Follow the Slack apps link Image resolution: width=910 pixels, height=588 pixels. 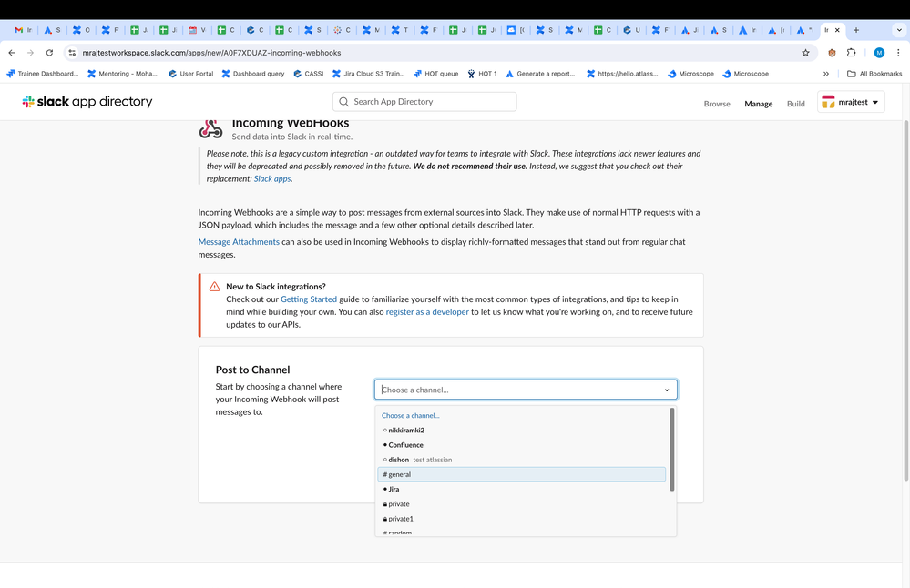tap(272, 178)
